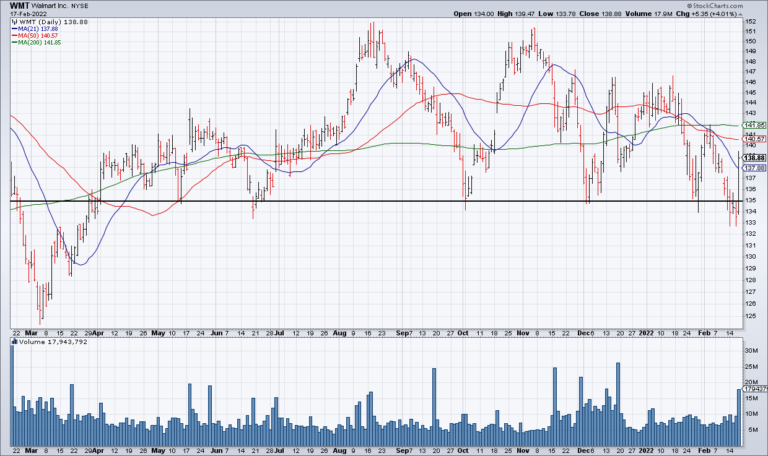Screen dimensions: 768x456
Task: Click the NYSE exchange label
Action: (80, 6)
